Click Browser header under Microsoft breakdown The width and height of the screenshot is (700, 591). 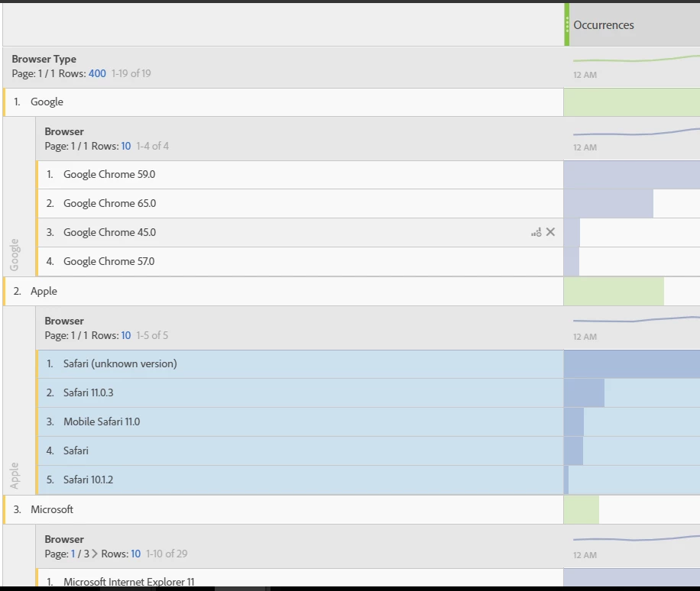point(64,539)
